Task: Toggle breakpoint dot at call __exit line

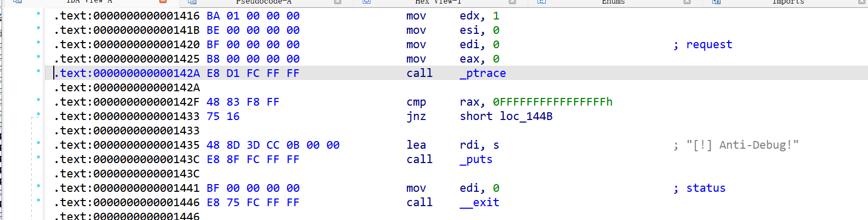Action: 38,200
